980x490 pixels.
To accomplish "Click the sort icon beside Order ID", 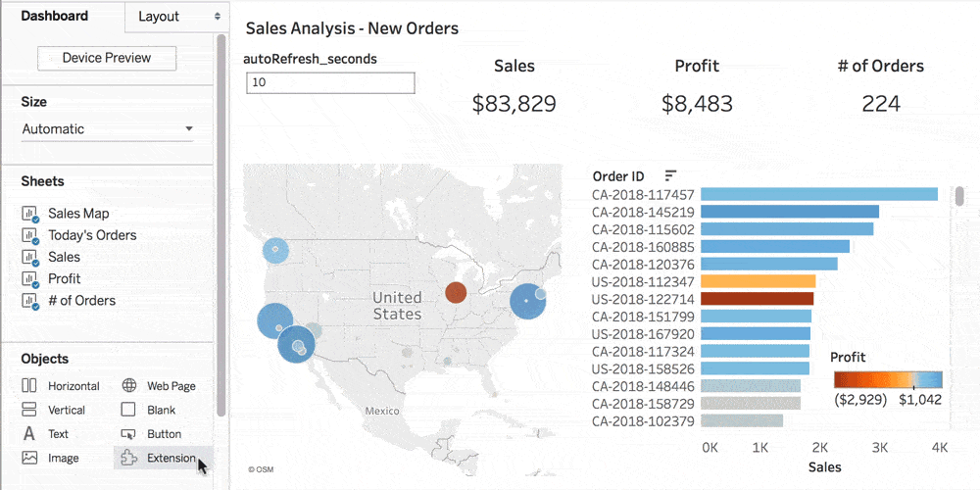I will pyautogui.click(x=670, y=175).
